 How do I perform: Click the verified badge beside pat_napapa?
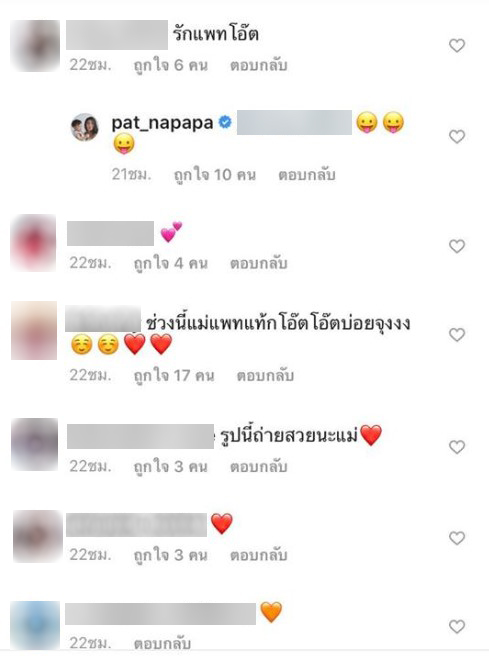[225, 123]
